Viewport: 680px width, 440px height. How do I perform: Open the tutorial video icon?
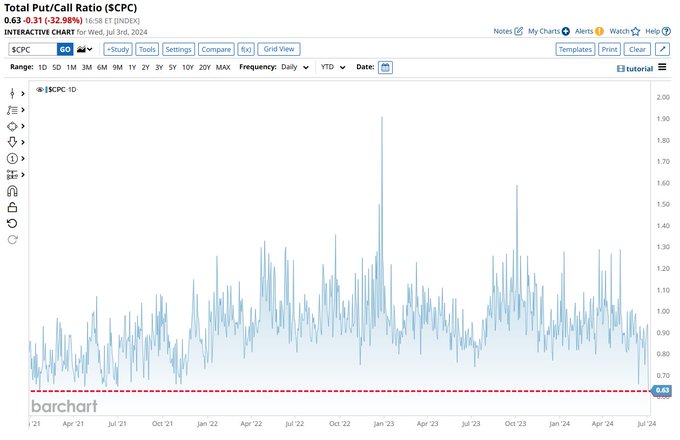pyautogui.click(x=621, y=68)
